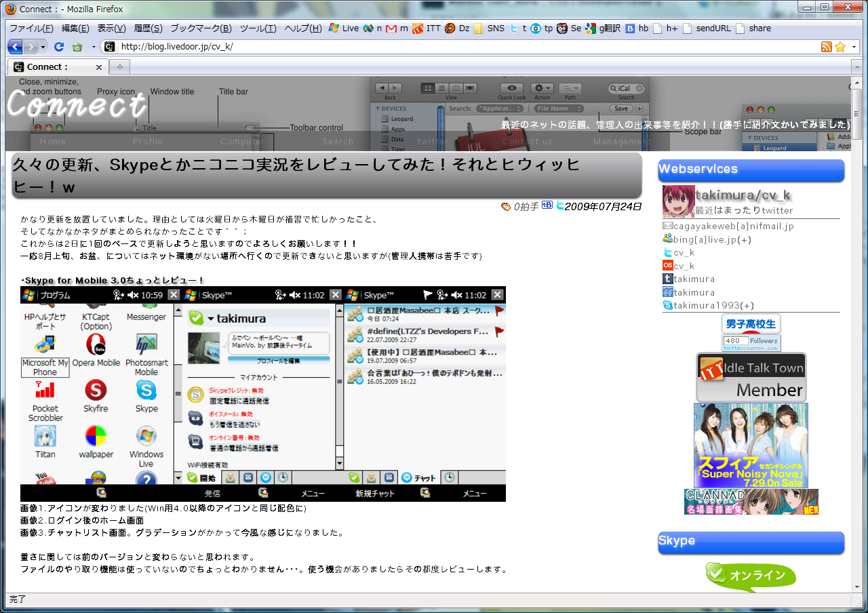Viewport: 868px width, 613px height.
Task: Reload the page with the blue refresh icon
Action: pyautogui.click(x=59, y=47)
